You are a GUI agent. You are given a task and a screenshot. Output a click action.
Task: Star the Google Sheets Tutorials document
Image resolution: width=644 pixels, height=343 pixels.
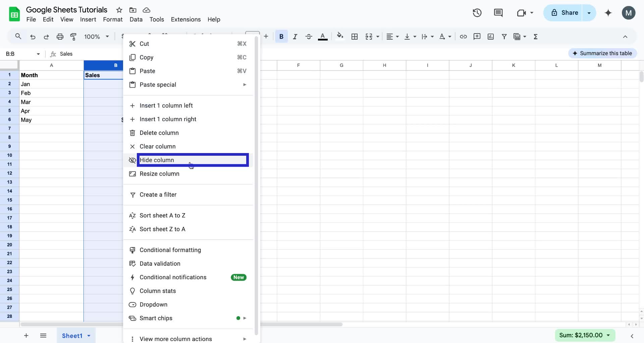pyautogui.click(x=119, y=10)
